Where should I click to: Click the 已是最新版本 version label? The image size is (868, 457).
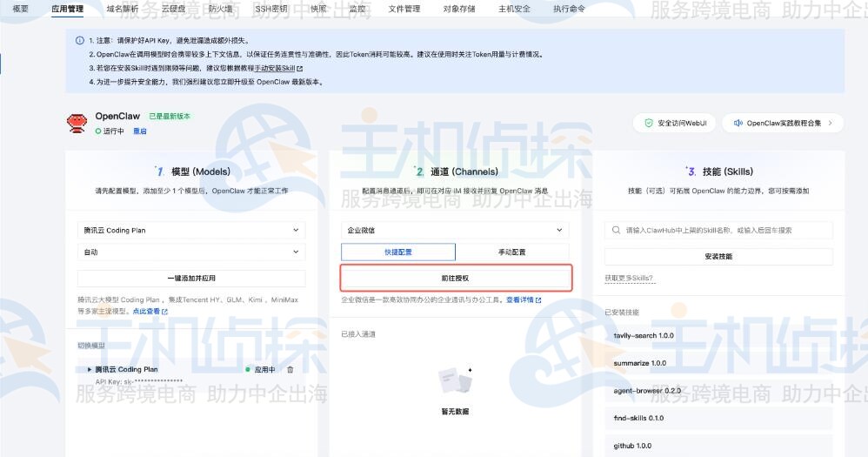click(x=170, y=117)
